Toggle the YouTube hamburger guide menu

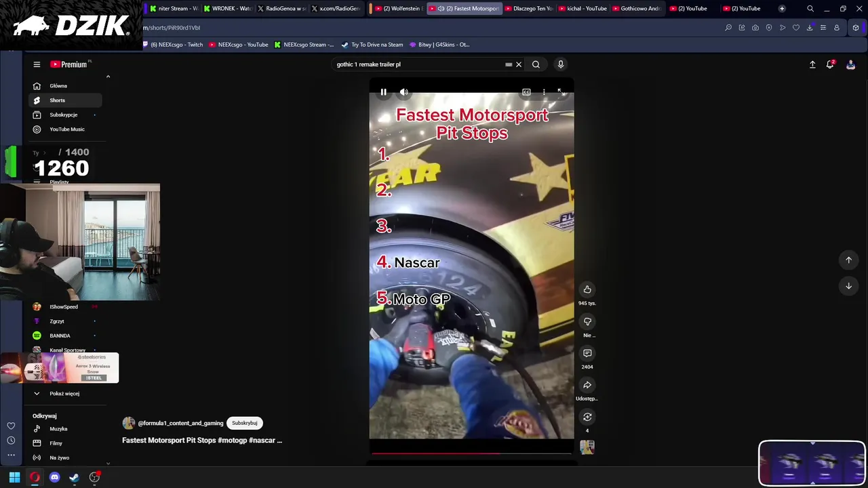37,64
